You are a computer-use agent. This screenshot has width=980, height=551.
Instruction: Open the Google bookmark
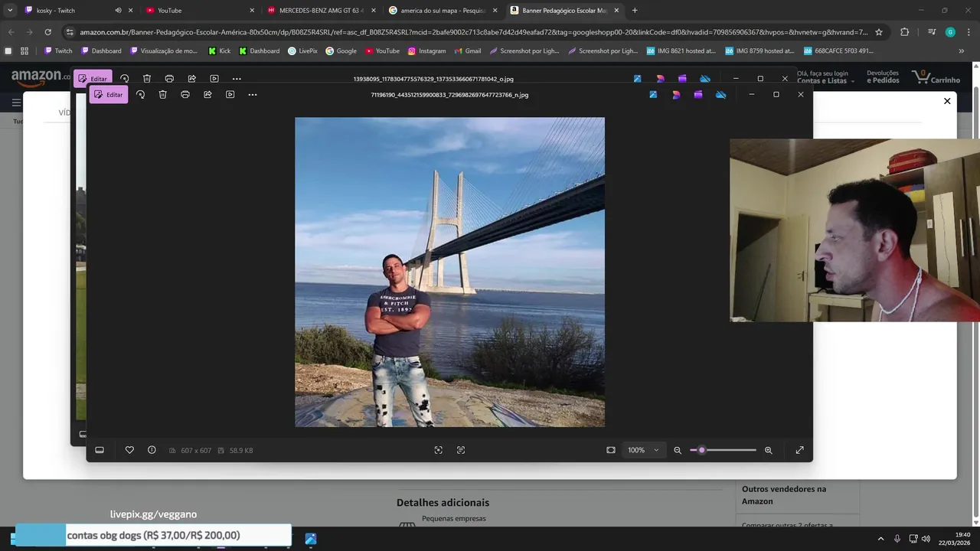341,51
